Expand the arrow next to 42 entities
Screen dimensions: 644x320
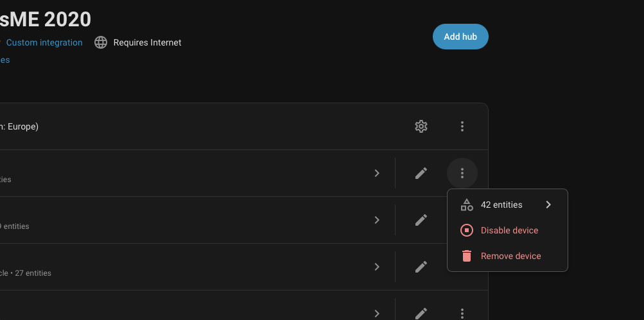[548, 205]
